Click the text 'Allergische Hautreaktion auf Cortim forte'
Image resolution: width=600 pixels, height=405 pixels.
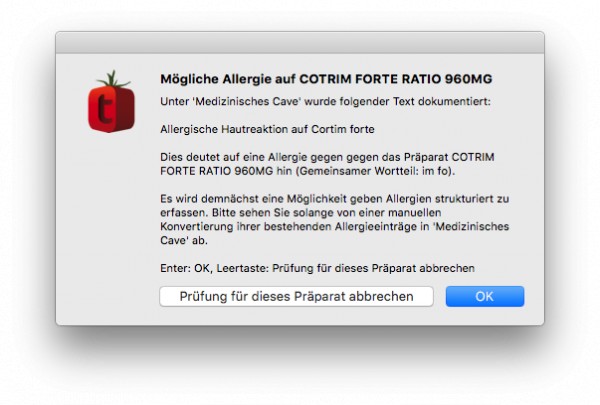pos(267,129)
